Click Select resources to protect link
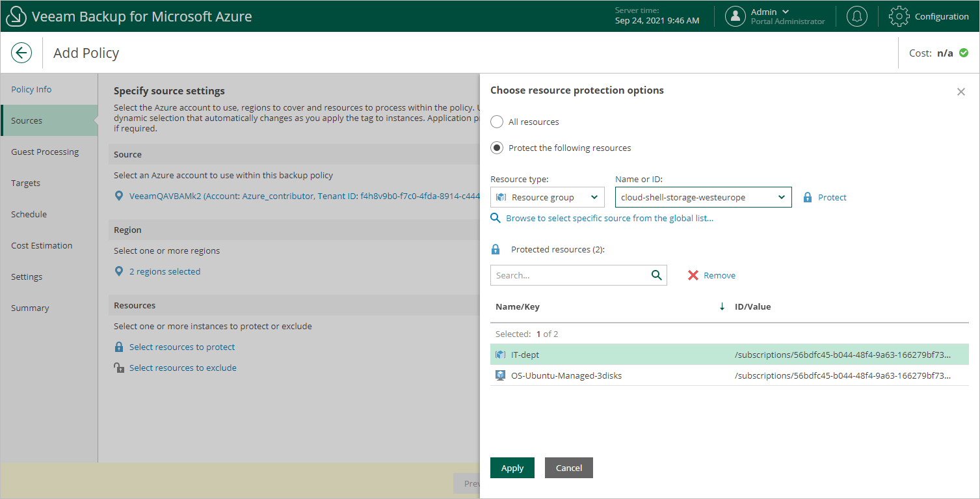Viewport: 980px width, 499px height. pyautogui.click(x=182, y=347)
